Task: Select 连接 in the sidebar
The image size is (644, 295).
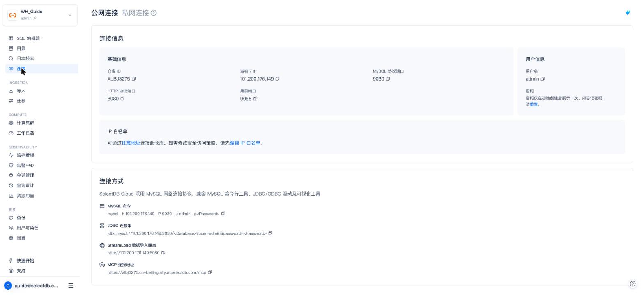Action: click(x=41, y=69)
